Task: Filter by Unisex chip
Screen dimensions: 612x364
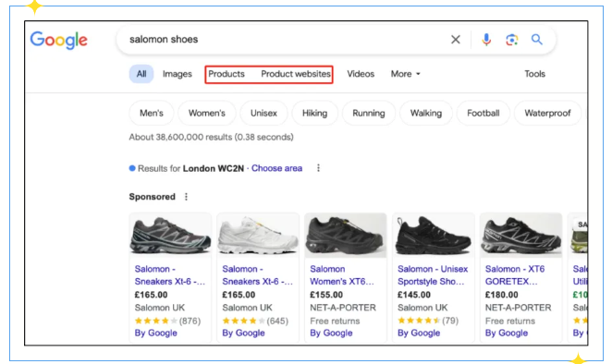Action: coord(263,113)
